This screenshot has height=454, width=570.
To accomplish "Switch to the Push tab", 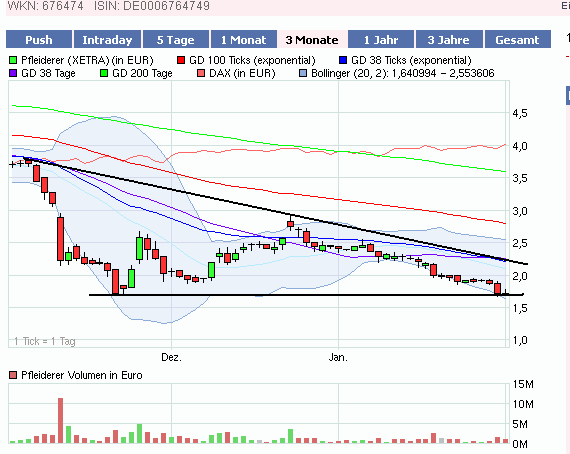I will pyautogui.click(x=39, y=39).
